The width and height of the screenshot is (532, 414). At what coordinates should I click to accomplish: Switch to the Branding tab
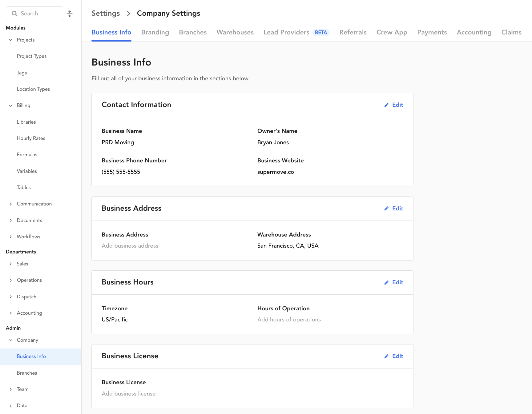(x=155, y=32)
